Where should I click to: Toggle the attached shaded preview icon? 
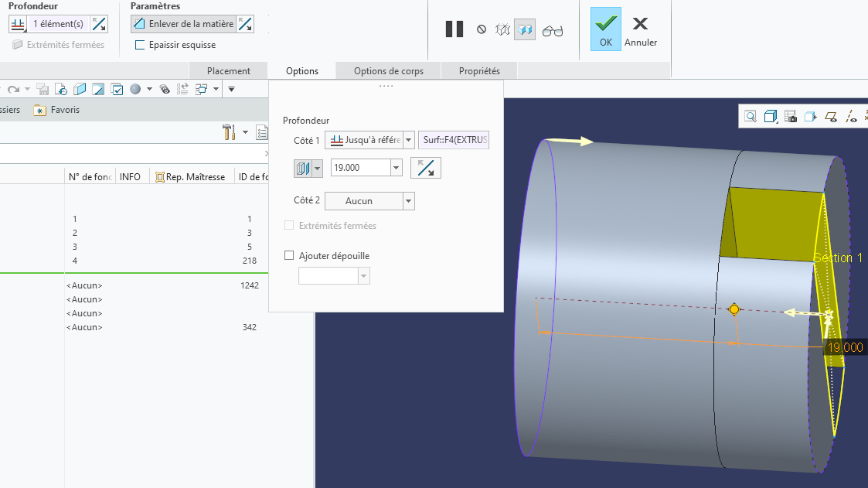pyautogui.click(x=525, y=30)
